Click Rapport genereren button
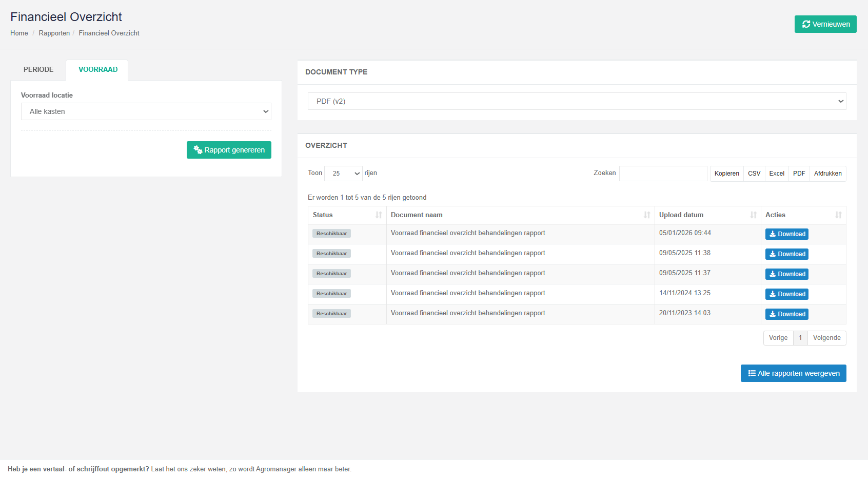This screenshot has width=868, height=478. point(229,150)
